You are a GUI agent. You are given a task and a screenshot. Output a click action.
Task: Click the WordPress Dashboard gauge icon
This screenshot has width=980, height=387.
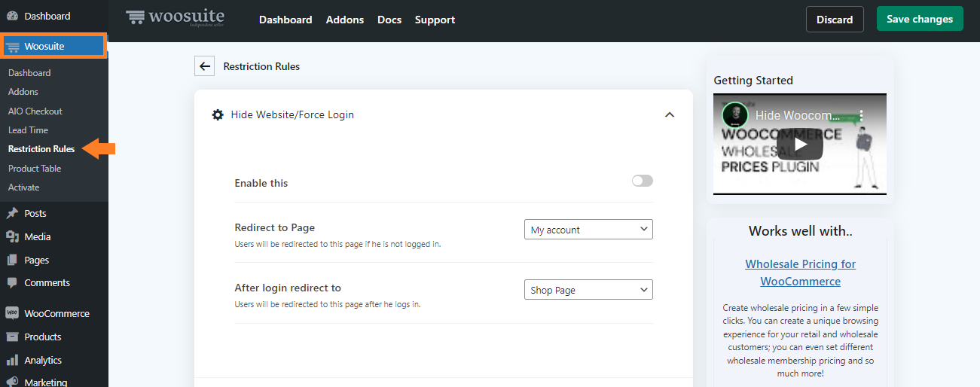tap(12, 16)
